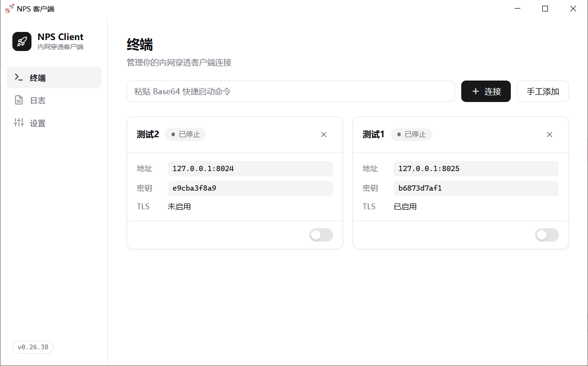Click the 内网穿透客户端 sidebar subtitle
Image resolution: width=588 pixels, height=366 pixels.
tap(61, 47)
